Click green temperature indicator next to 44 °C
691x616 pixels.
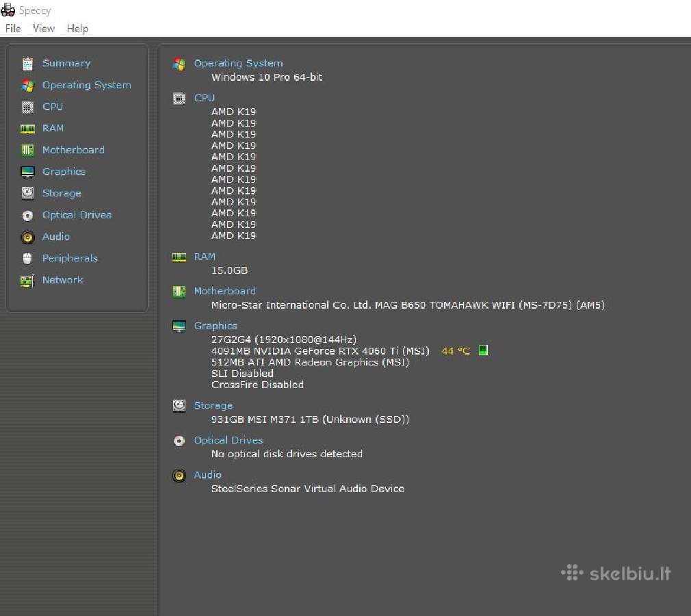pos(483,350)
